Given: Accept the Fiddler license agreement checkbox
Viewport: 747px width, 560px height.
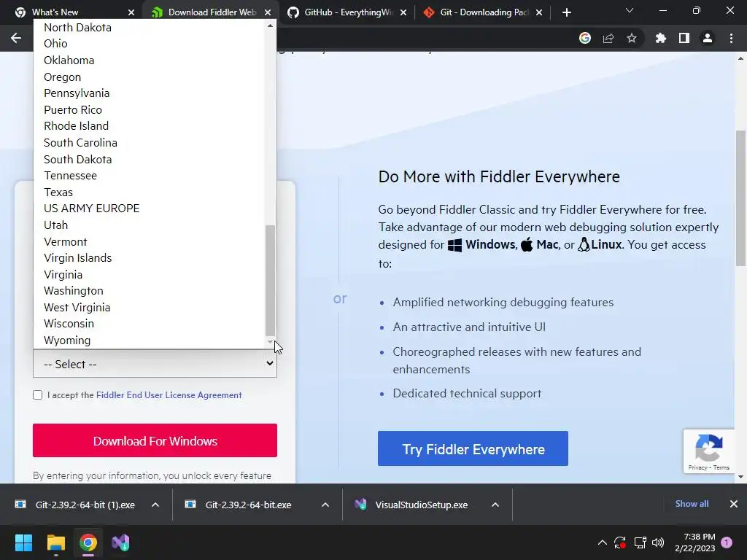Looking at the screenshot, I should (38, 394).
